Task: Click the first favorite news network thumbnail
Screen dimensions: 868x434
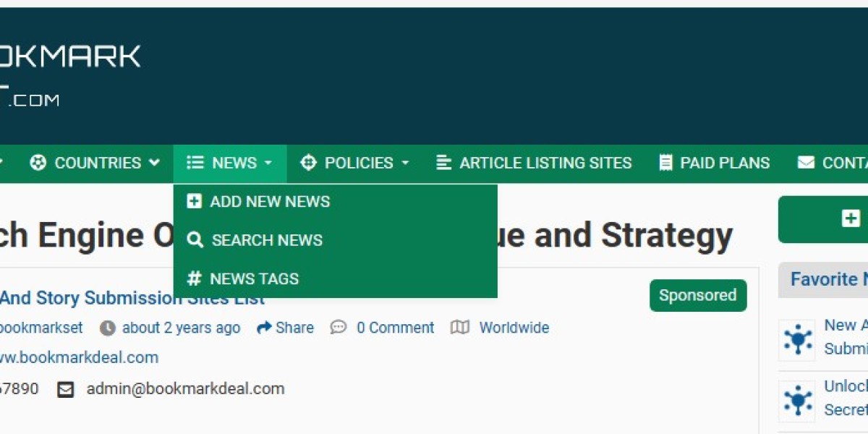Action: click(797, 339)
